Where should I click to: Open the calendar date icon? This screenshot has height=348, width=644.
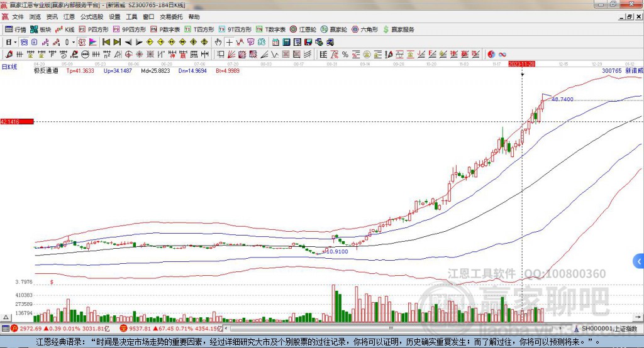point(275,42)
